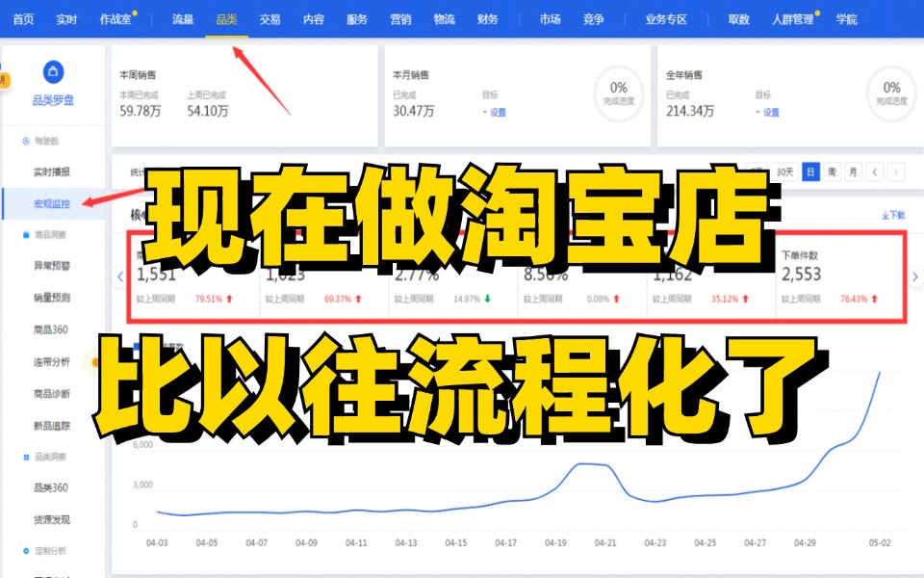Open the 实时 nav tab
Screen dimensions: 924x578
click(x=66, y=19)
